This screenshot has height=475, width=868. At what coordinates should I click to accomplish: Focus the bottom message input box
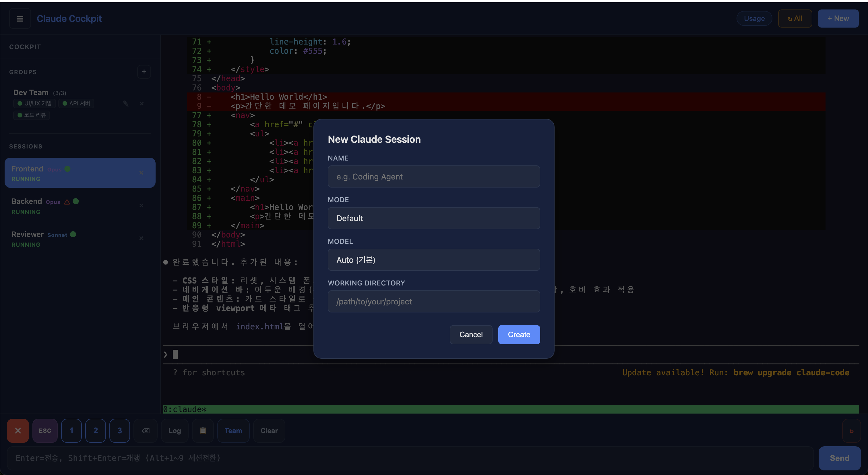tap(410, 458)
